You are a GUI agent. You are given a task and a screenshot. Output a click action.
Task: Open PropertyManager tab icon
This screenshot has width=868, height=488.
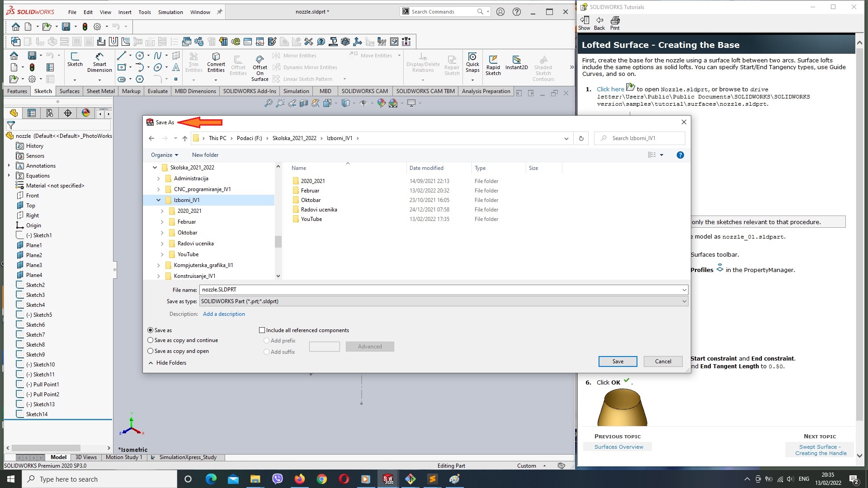(x=32, y=113)
